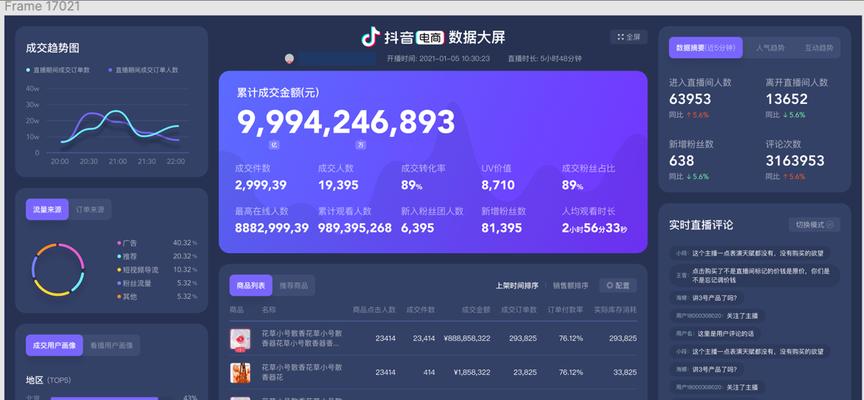Click the 直播期间成交订单人数 chart legend
Screen dimensions: 864x400
[x=143, y=70]
